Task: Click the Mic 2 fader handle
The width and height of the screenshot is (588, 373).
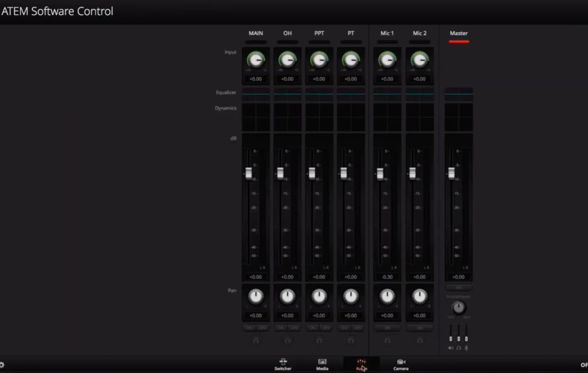Action: (412, 173)
